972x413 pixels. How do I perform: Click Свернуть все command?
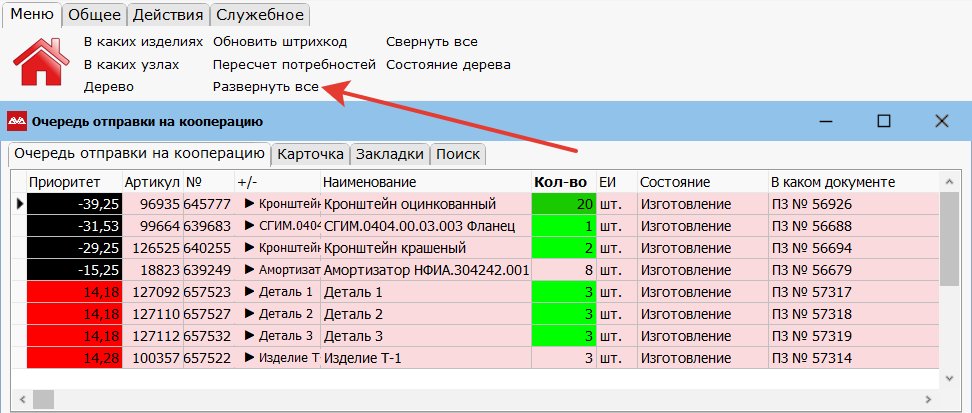pyautogui.click(x=432, y=42)
